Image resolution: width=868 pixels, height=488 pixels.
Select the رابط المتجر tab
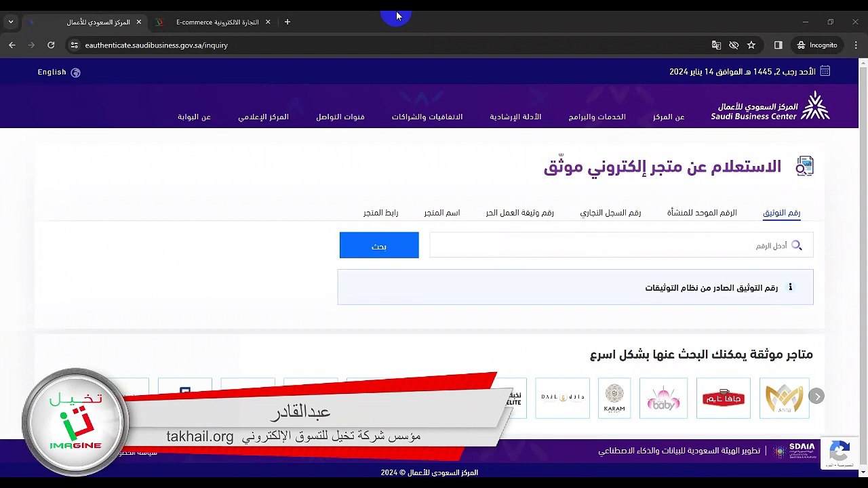pos(380,213)
